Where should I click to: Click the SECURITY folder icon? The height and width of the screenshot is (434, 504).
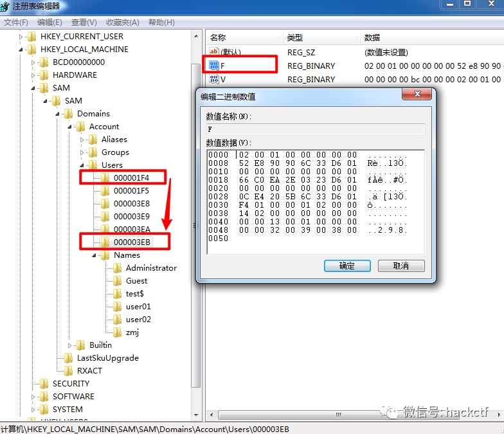click(x=44, y=384)
